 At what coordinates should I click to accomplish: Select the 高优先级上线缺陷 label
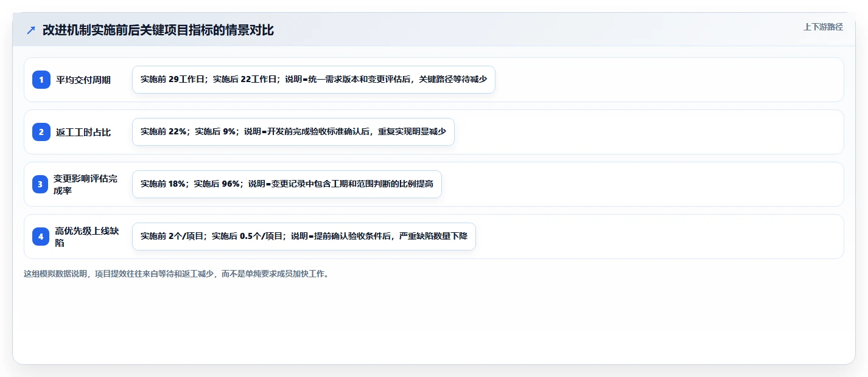click(x=87, y=237)
